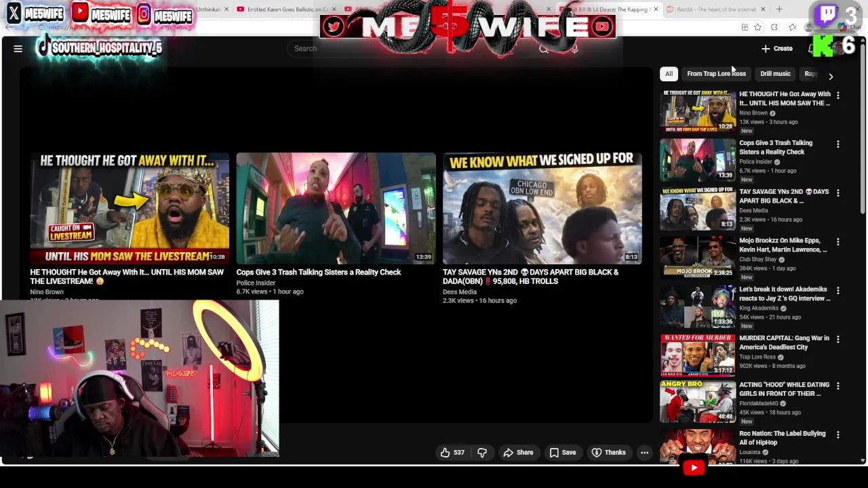Show more filter chips with right chevron
Image resolution: width=868 pixels, height=488 pixels.
click(831, 77)
